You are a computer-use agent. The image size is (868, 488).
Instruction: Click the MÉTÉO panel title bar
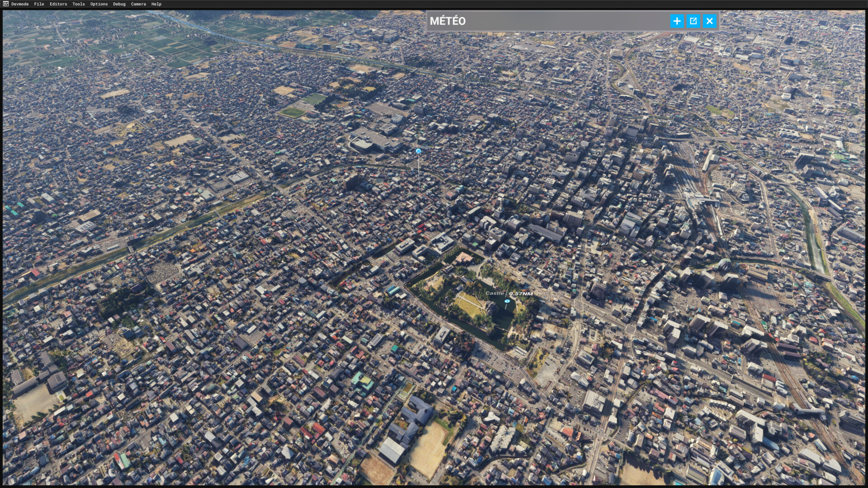pos(547,21)
